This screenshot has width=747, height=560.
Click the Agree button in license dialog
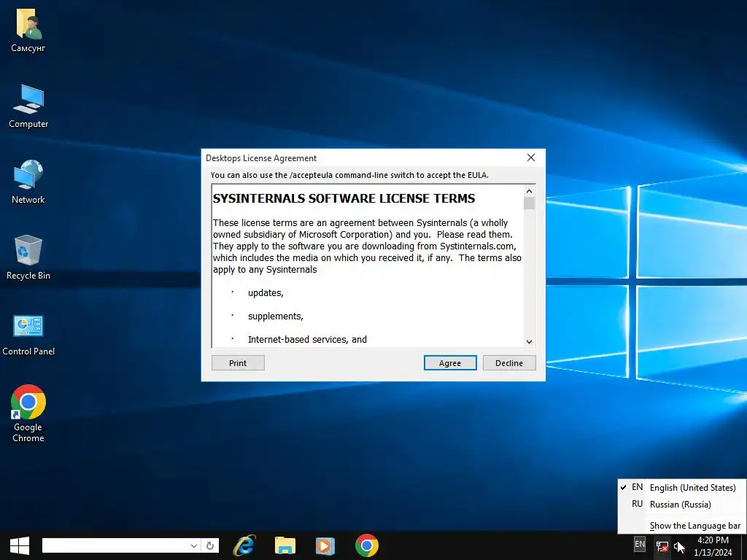tap(449, 363)
